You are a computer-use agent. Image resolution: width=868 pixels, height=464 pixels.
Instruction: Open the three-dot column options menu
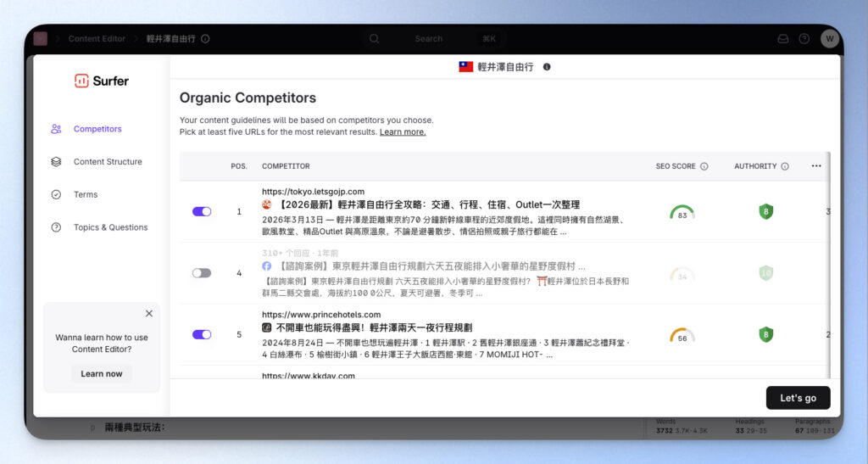(x=816, y=166)
